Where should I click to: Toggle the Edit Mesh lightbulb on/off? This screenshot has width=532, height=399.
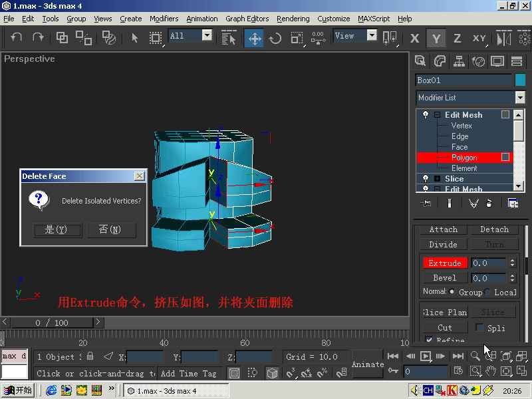click(x=426, y=114)
